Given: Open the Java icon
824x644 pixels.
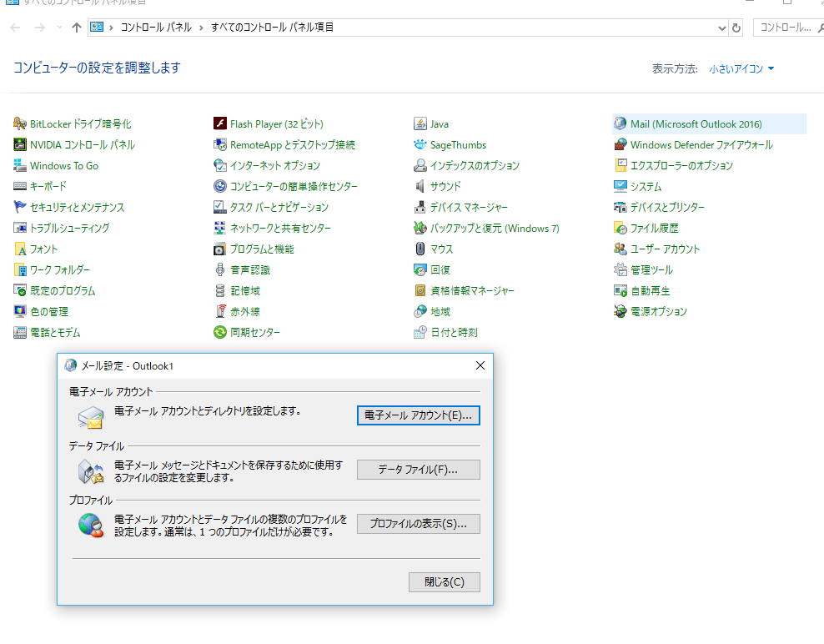Looking at the screenshot, I should (x=420, y=124).
